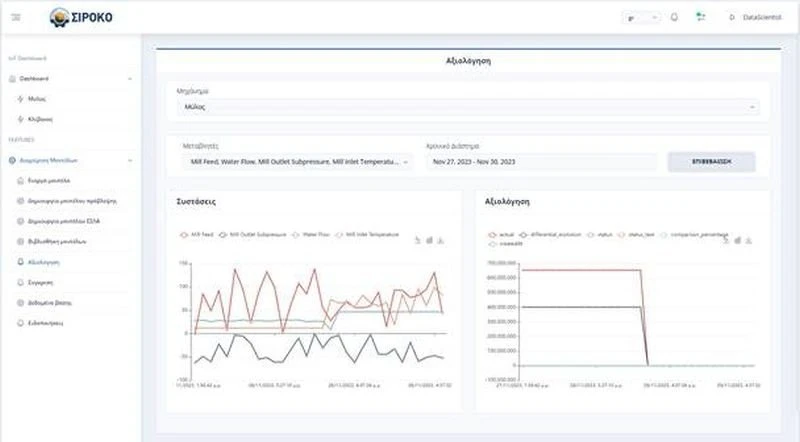Screen dimensions: 800x442
Task: Switch right Αξιολόγηση chart to bar view
Action: pyautogui.click(x=736, y=241)
